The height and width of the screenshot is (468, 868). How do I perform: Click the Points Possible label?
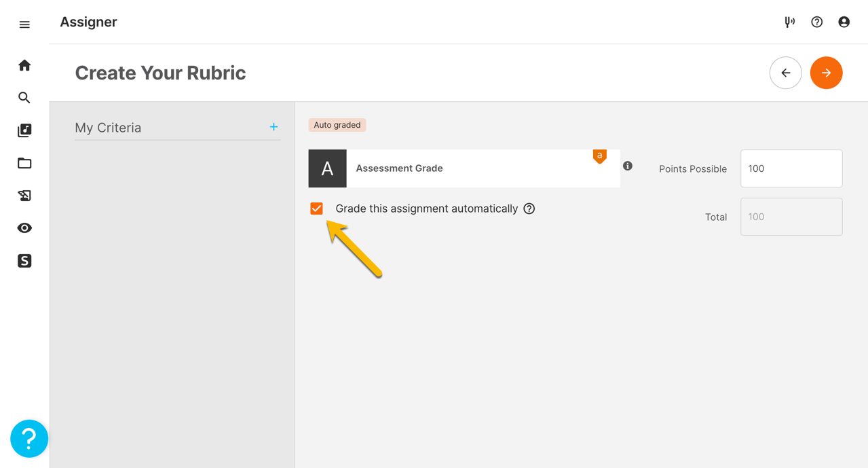[693, 169]
